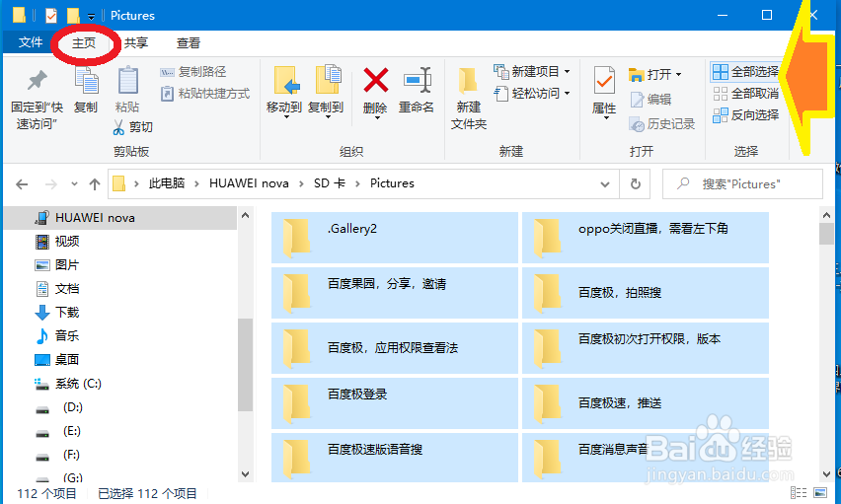Open the 文件 menu tab
This screenshot has width=841, height=504.
point(30,42)
